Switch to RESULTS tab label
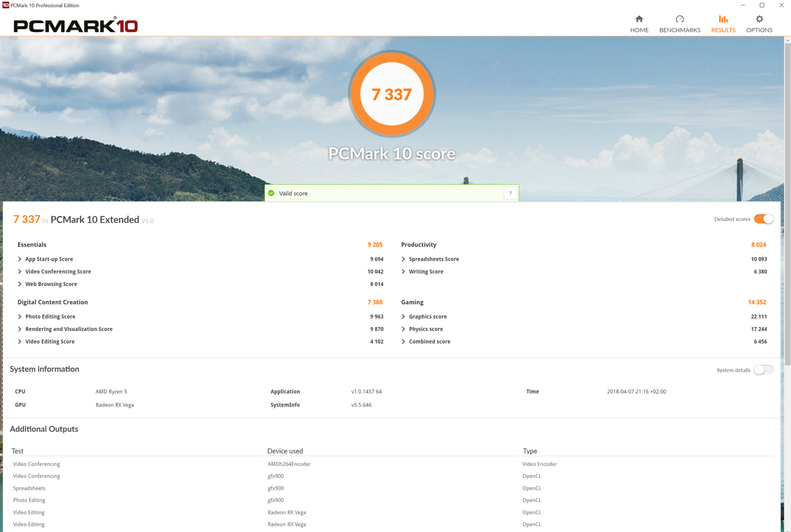This screenshot has width=791, height=532. tap(723, 30)
